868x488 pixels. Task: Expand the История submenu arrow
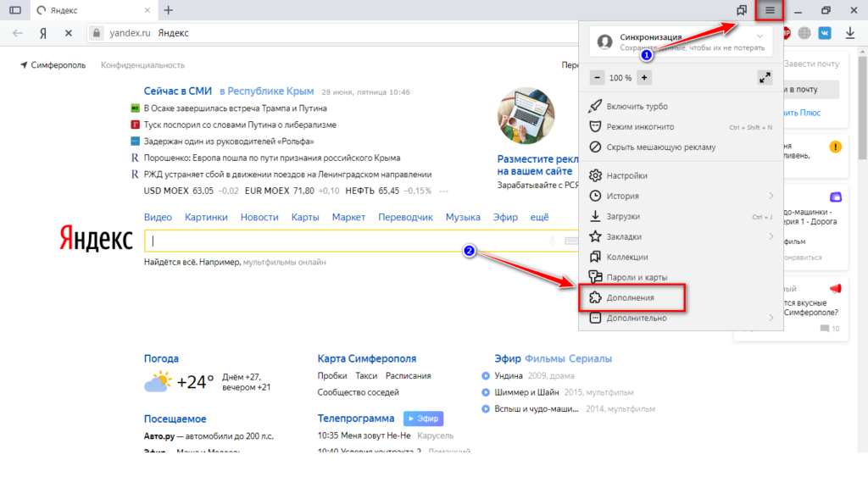tap(771, 196)
